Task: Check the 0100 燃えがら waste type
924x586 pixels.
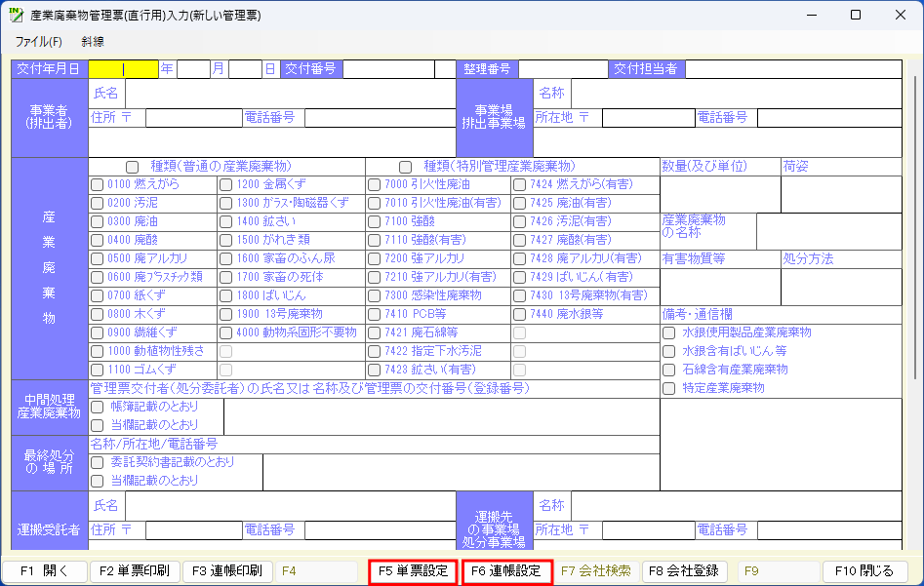Action: pyautogui.click(x=95, y=184)
